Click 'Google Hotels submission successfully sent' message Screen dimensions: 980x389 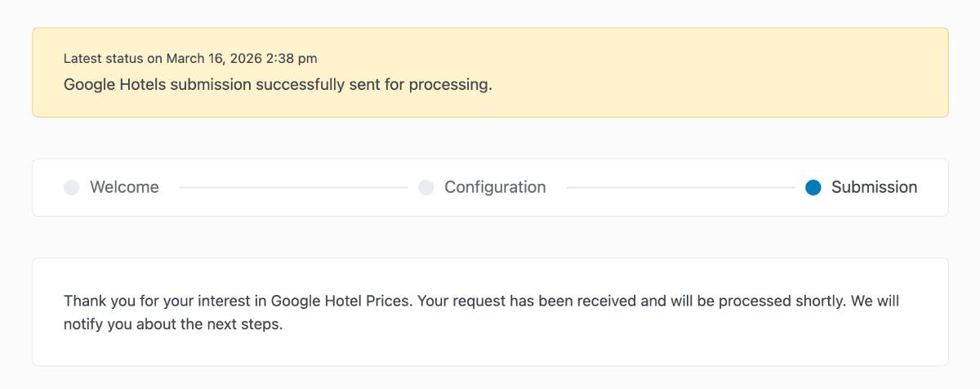click(220, 84)
